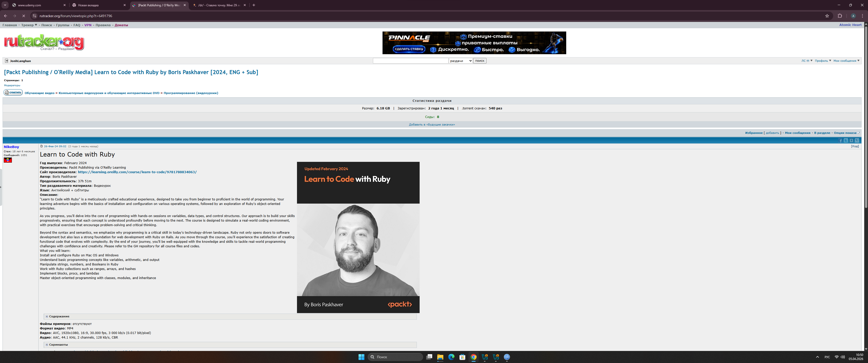Bookmark this page with the star

(827, 16)
